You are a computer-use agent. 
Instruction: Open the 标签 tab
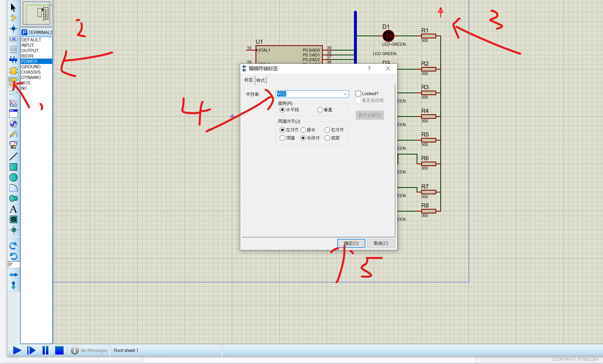coord(249,80)
